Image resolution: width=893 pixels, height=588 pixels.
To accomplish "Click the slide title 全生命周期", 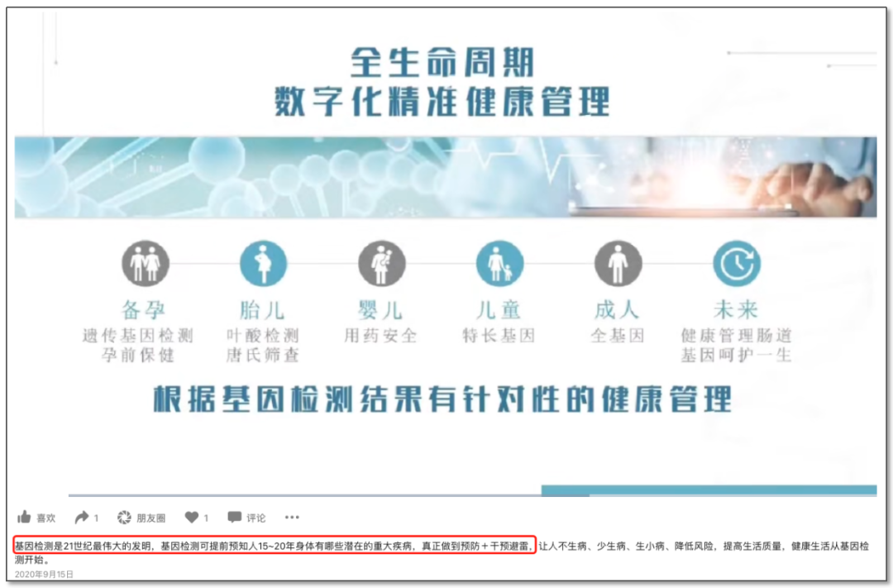I will point(442,63).
